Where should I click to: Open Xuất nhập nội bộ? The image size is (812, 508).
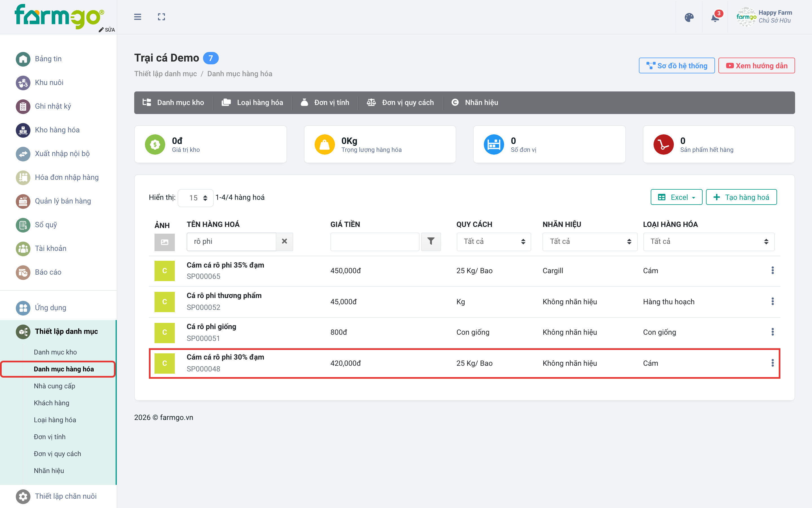click(x=53, y=154)
